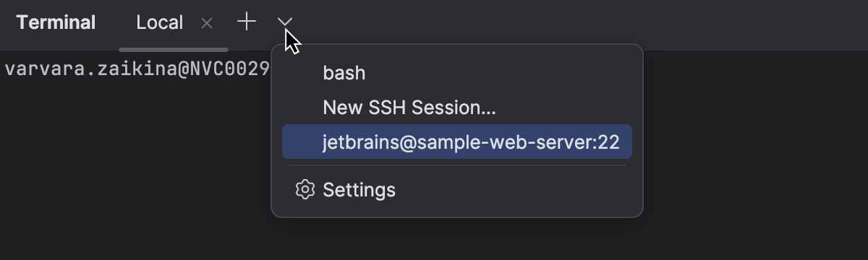Close the Local terminal tab

(x=207, y=23)
